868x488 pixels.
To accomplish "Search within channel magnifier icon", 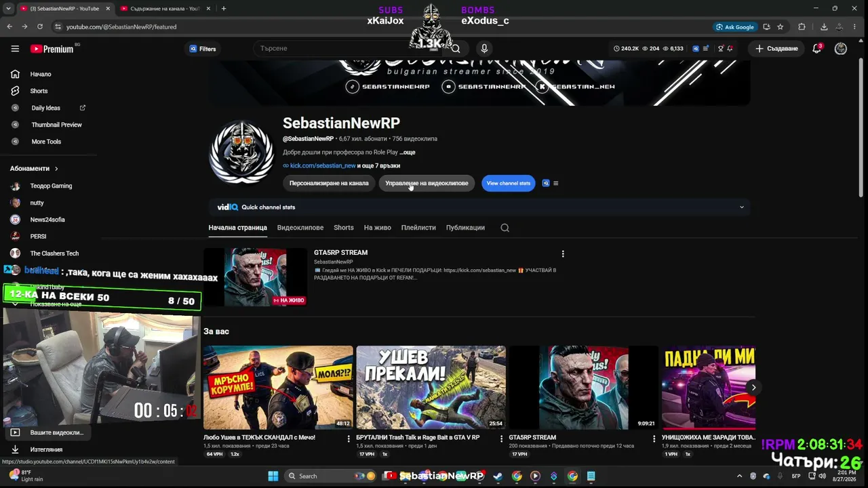I will (x=505, y=228).
